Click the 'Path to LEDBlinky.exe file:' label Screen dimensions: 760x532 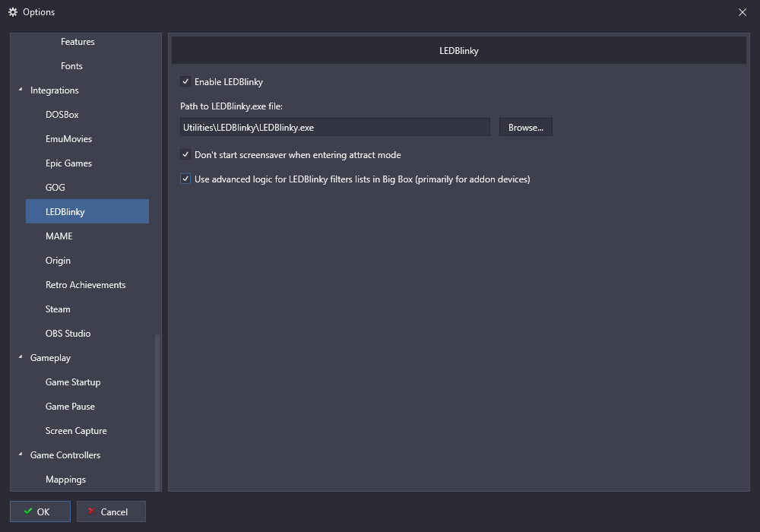pos(231,106)
